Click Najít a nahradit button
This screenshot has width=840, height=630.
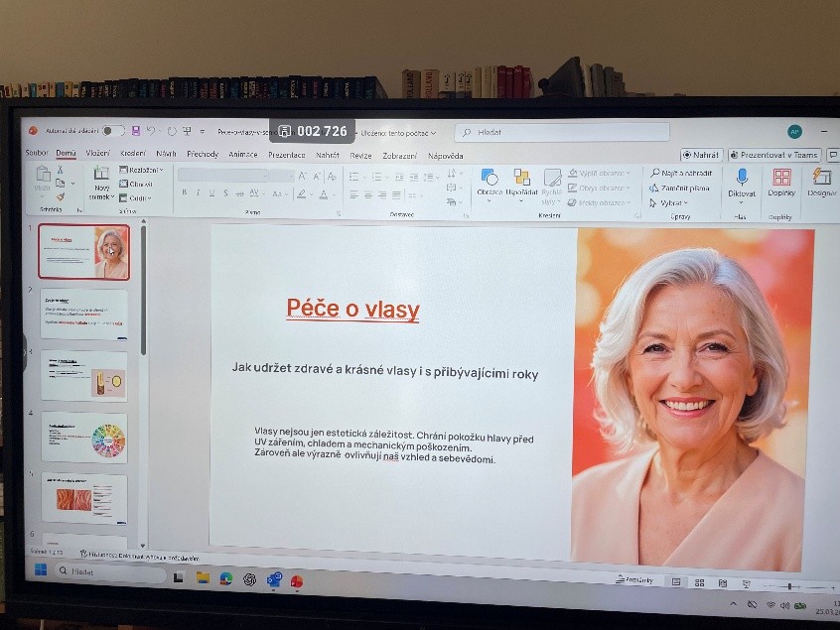[681, 173]
